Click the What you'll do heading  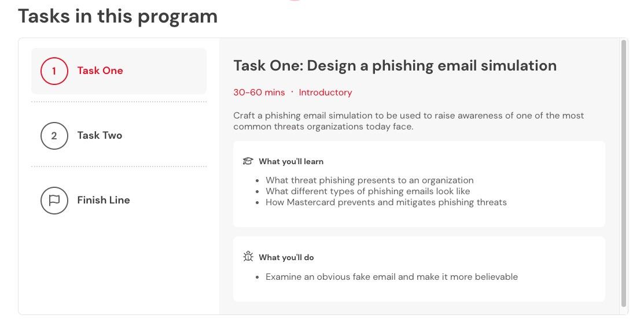click(286, 257)
